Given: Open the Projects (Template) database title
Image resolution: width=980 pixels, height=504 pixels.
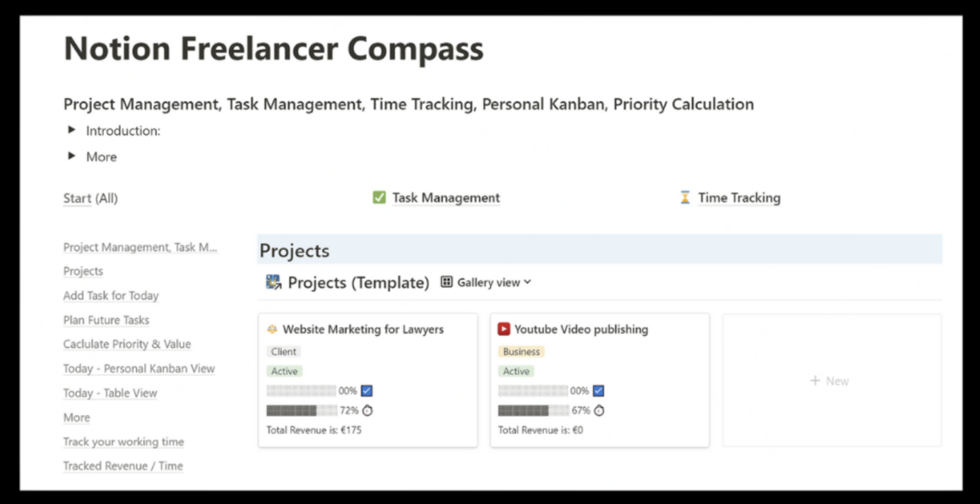Looking at the screenshot, I should pyautogui.click(x=358, y=283).
